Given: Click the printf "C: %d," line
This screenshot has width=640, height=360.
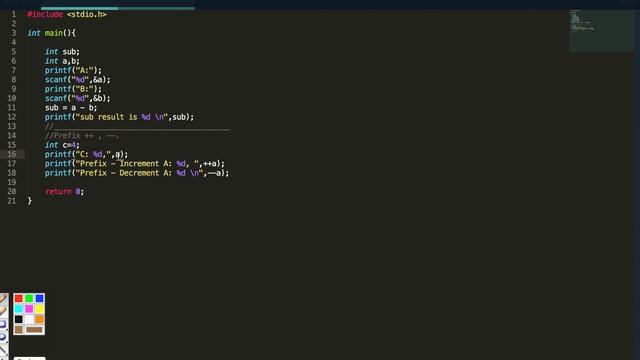Looking at the screenshot, I should 86,154.
